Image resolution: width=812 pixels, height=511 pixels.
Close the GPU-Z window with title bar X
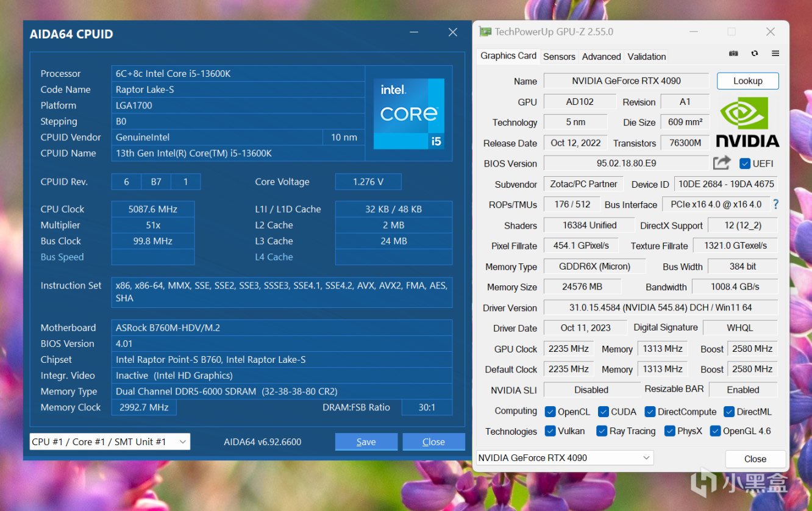(771, 32)
